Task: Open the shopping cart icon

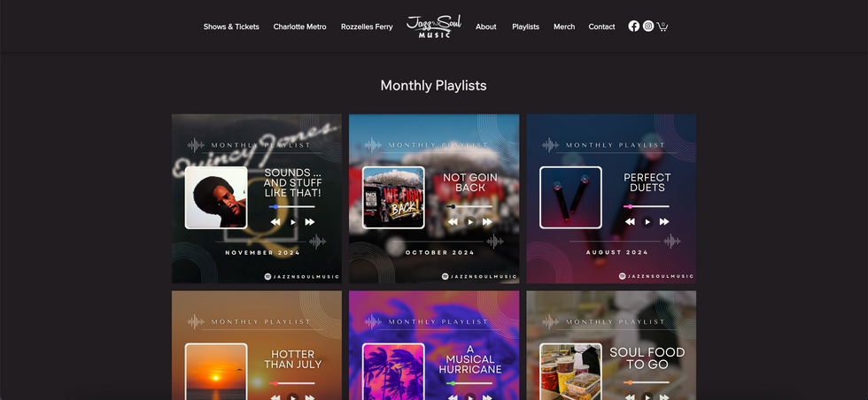Action: point(663,27)
